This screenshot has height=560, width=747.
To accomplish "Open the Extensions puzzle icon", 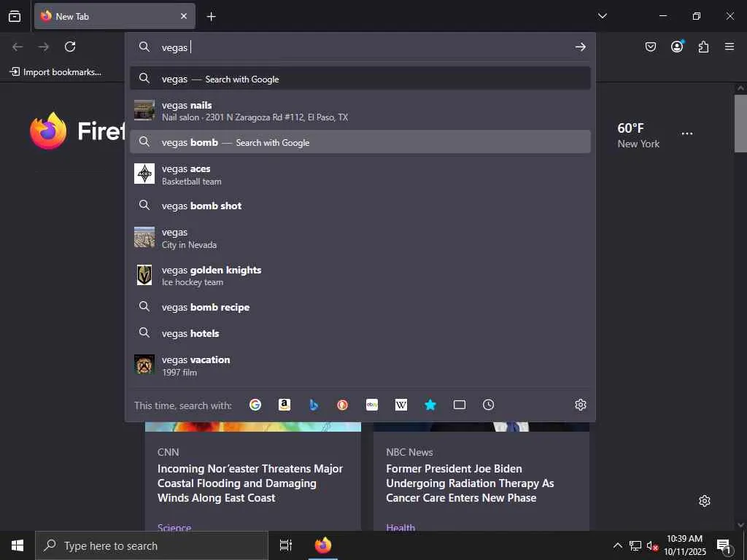I will click(x=703, y=47).
